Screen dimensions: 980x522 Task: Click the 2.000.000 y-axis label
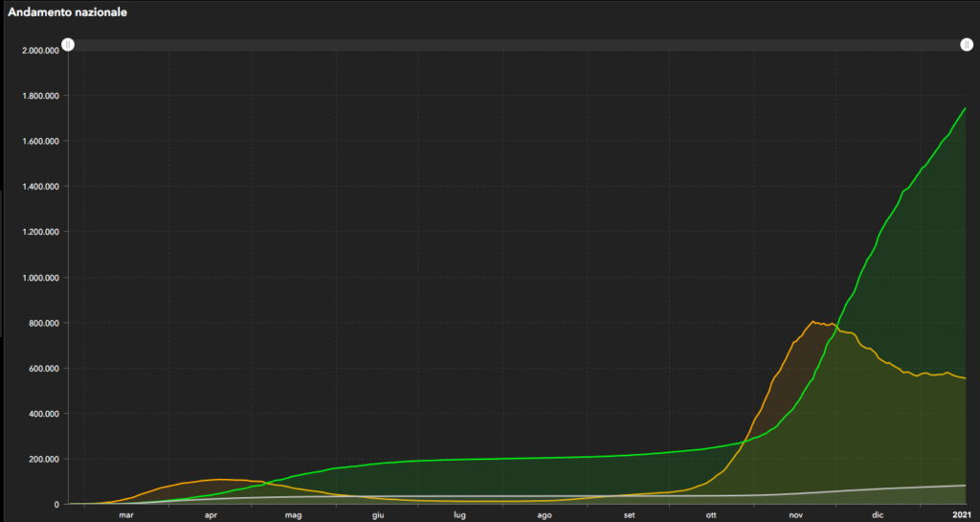39,51
